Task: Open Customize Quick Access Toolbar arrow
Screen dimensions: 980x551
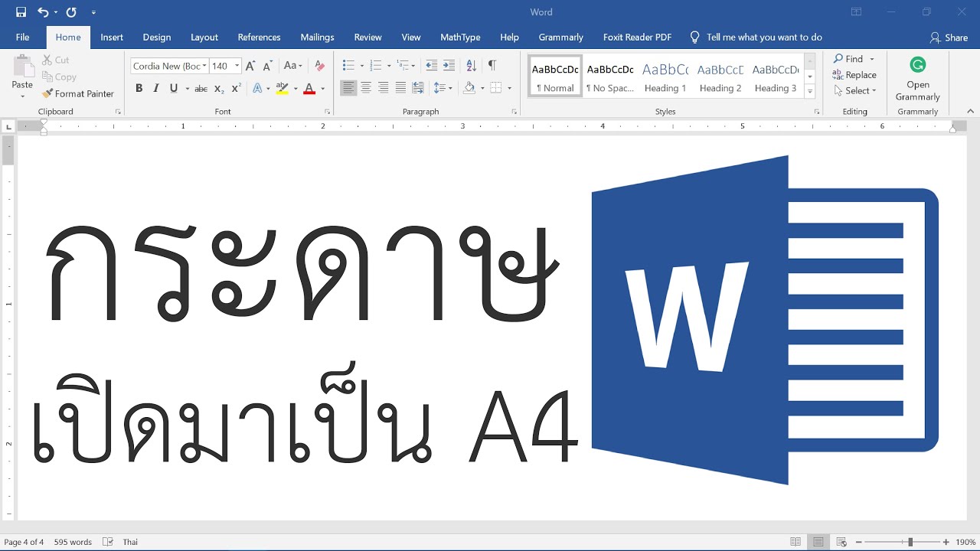Action: pyautogui.click(x=93, y=13)
